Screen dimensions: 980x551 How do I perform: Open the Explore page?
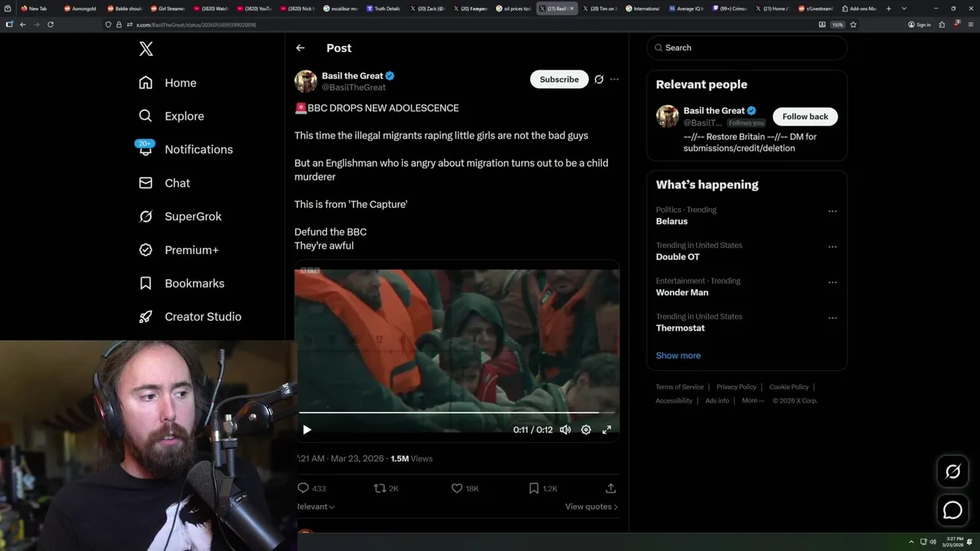pos(171,116)
